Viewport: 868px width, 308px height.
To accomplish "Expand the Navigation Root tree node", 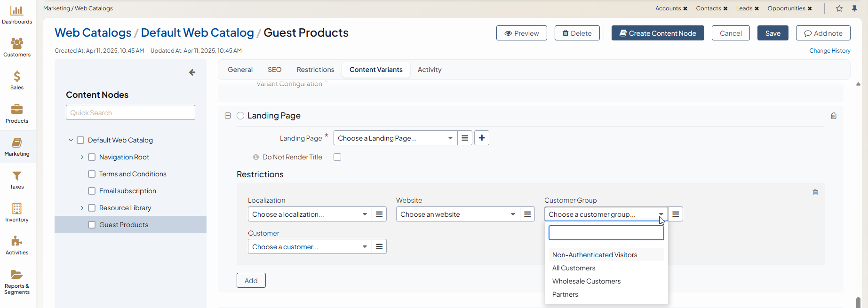I will point(82,157).
